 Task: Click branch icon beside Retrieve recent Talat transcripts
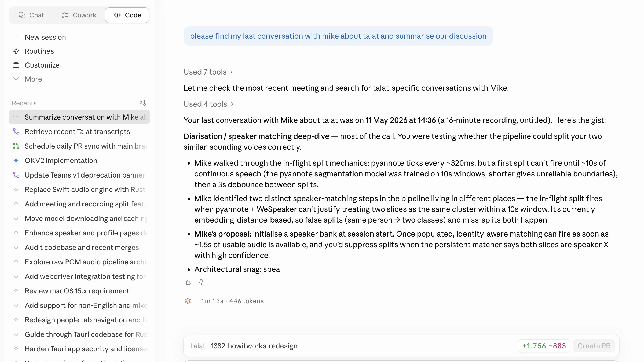16,131
